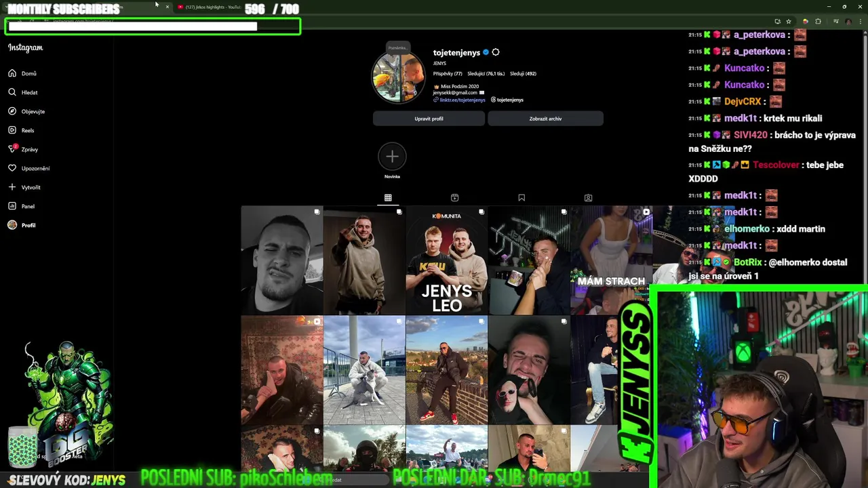The image size is (868, 488).
Task: Open browser profile avatar in toolbar
Action: (x=848, y=22)
